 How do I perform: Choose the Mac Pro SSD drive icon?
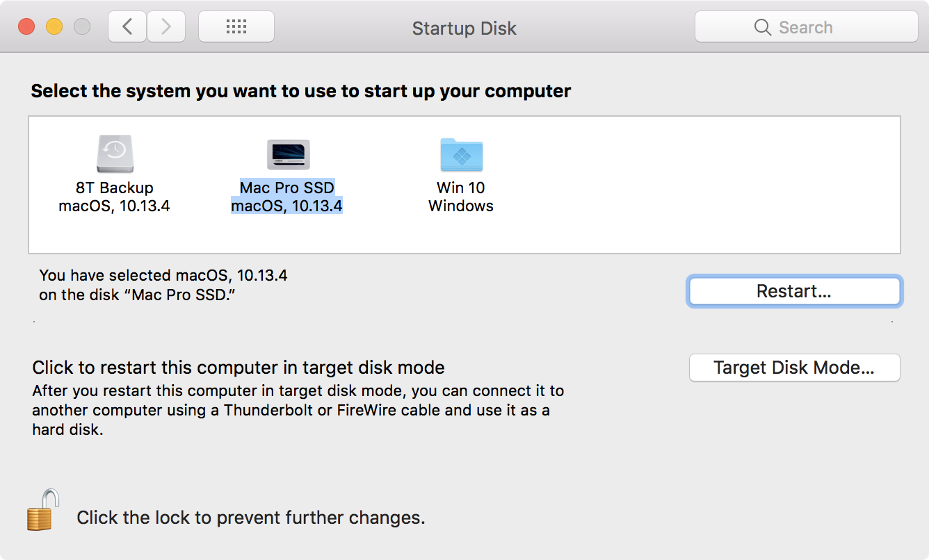pyautogui.click(x=288, y=154)
